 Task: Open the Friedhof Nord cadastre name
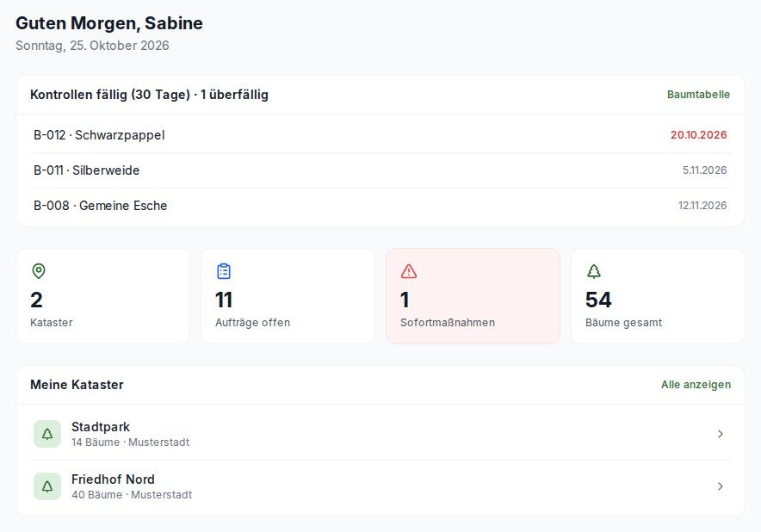tap(113, 479)
